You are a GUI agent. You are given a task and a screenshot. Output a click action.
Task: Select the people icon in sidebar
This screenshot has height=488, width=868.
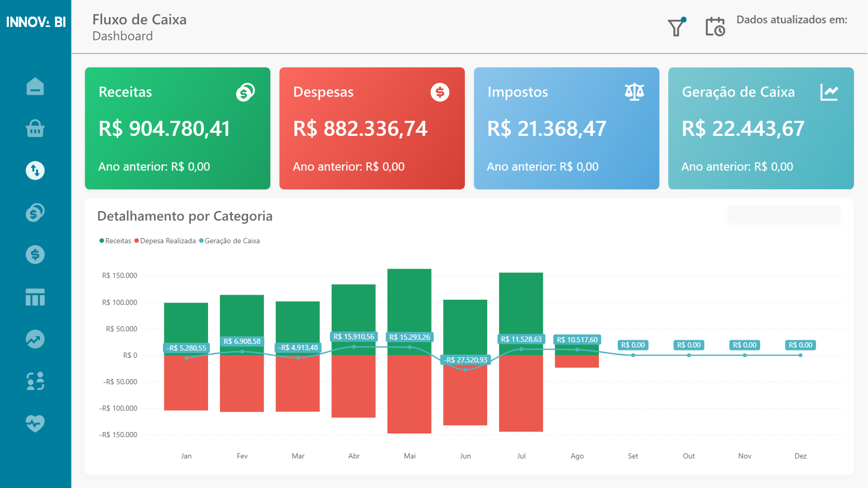35,381
